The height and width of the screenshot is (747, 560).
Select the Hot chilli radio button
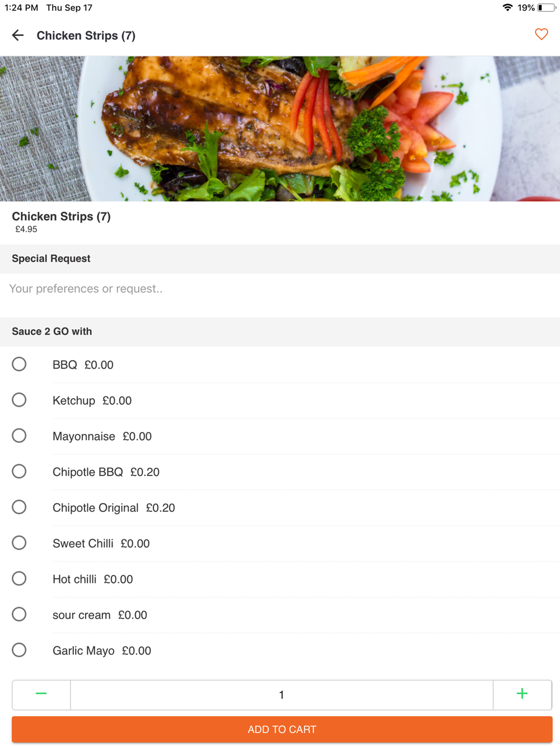[19, 578]
